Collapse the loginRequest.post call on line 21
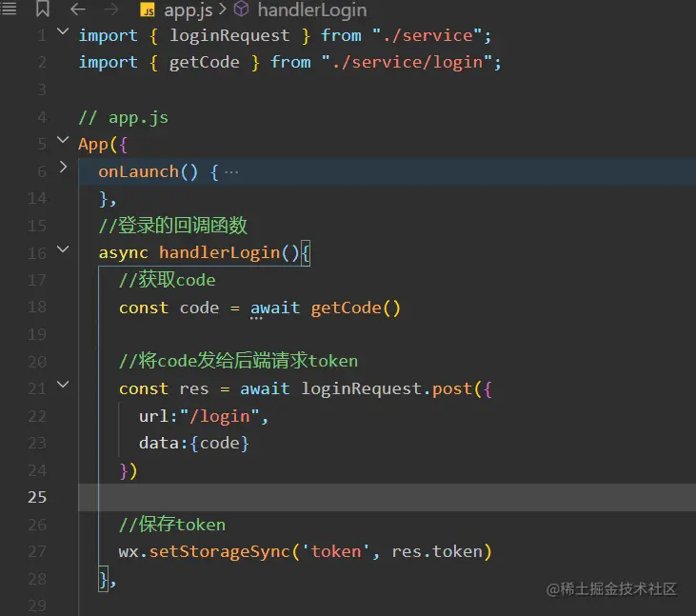Screen dimensions: 696x616 63,385
